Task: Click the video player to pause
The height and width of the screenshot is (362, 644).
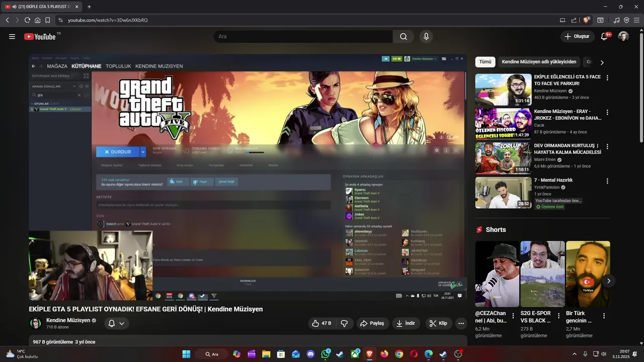Action: click(248, 177)
